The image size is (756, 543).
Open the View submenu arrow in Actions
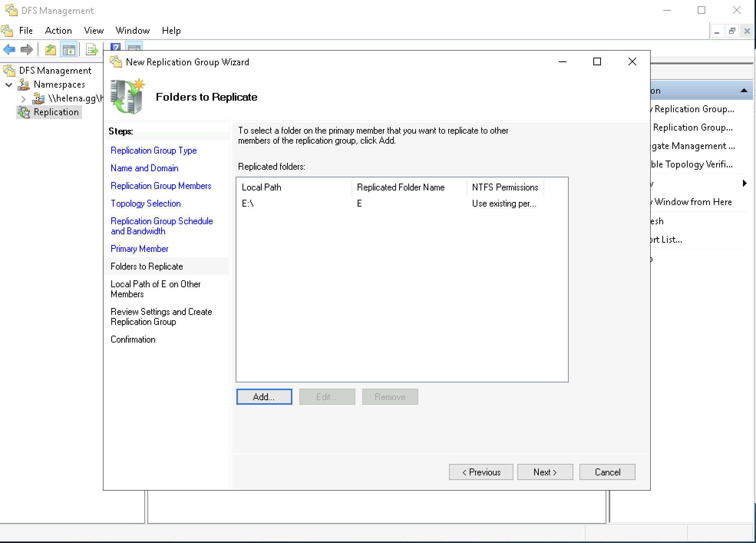[744, 183]
